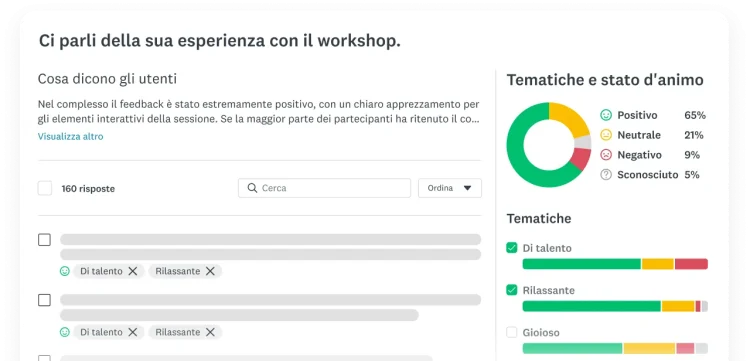The image size is (750, 361).
Task: Click the Sconosciuto label in legend
Action: (x=648, y=175)
